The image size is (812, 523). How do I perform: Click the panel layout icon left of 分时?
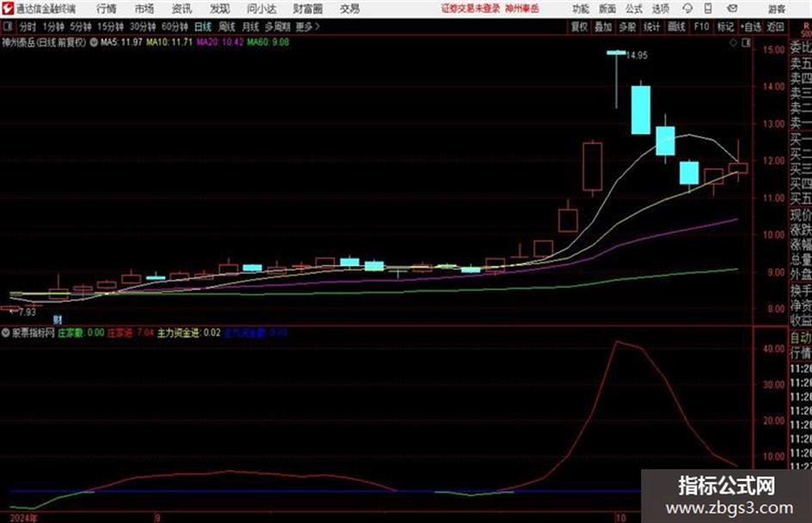tap(7, 27)
